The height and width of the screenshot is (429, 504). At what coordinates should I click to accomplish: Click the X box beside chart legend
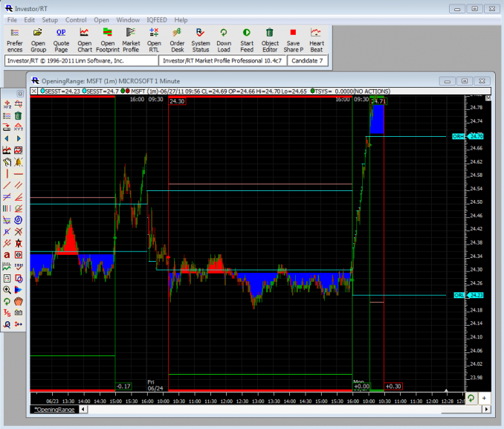(x=34, y=91)
